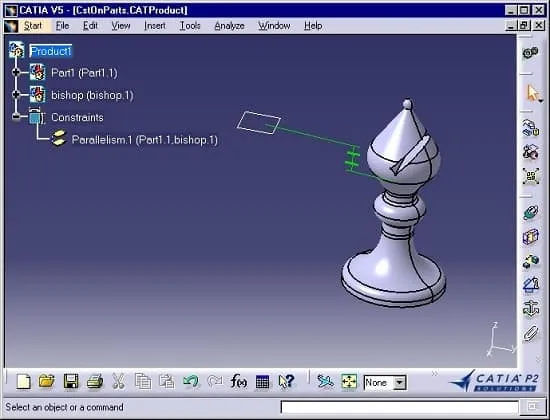Click the Print icon
The height and width of the screenshot is (420, 550).
pos(95,382)
